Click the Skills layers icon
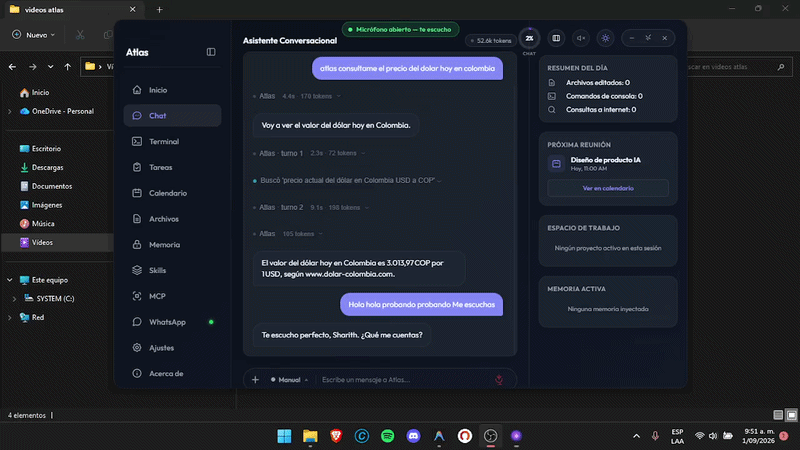 (137, 270)
